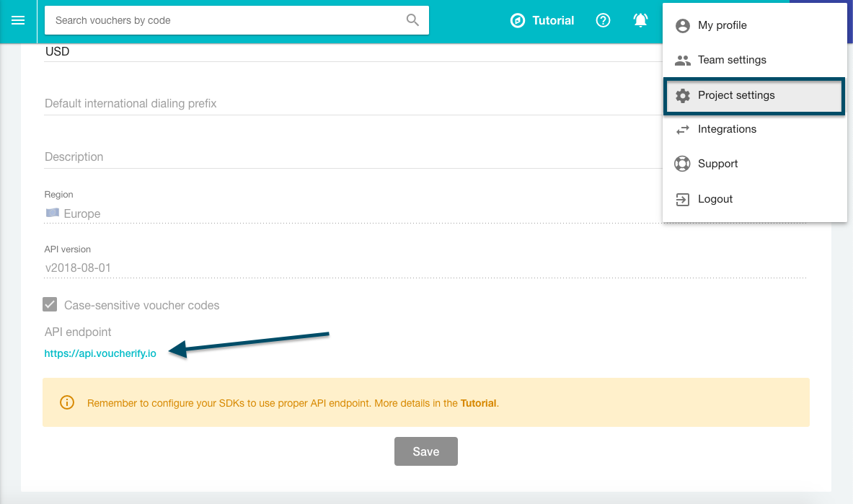Click the Support lifebuoy icon

pyautogui.click(x=682, y=164)
